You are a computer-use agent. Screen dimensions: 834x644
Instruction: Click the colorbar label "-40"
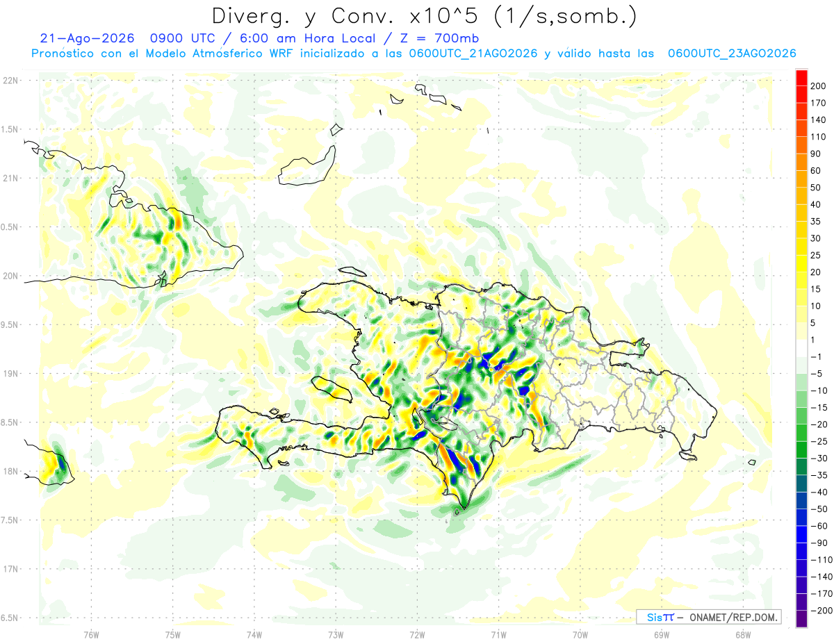(820, 492)
